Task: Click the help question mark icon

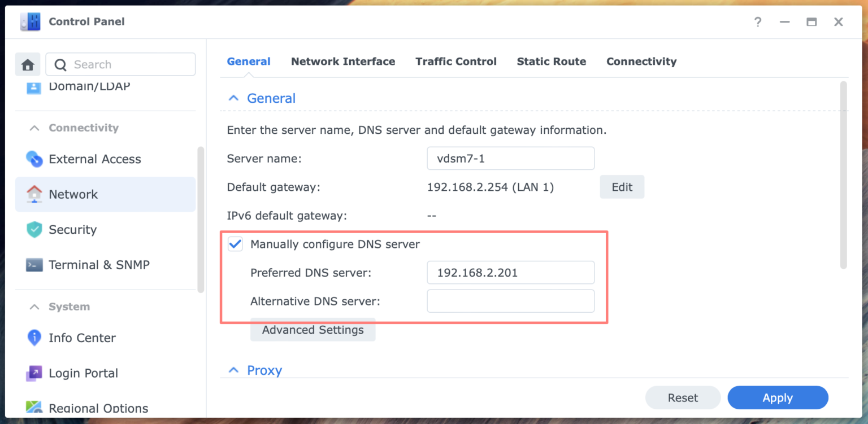Action: [757, 22]
